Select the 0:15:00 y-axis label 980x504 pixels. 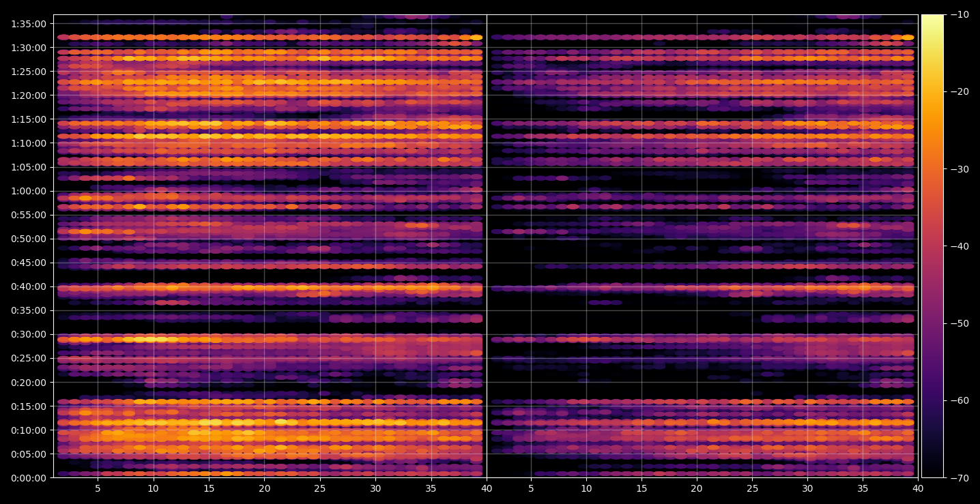pos(29,406)
